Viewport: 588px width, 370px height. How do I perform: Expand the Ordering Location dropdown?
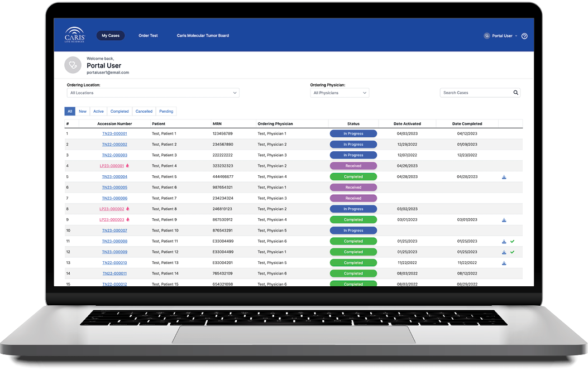click(152, 93)
